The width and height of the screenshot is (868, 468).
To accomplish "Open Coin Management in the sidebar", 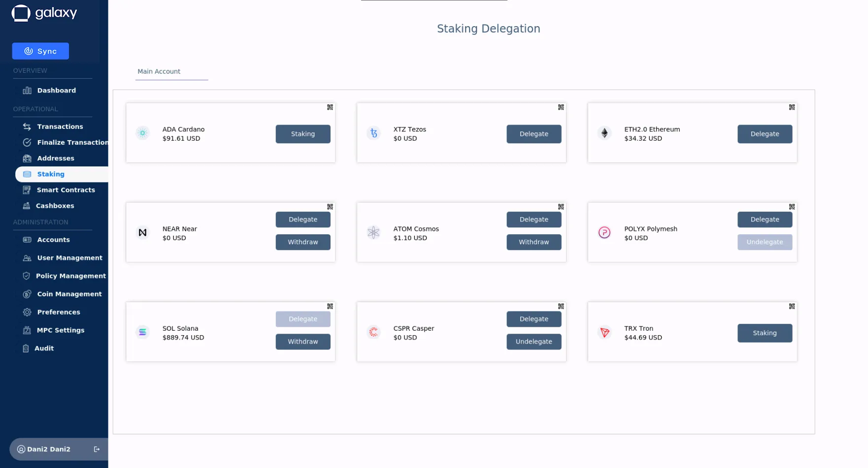I will pyautogui.click(x=62, y=294).
